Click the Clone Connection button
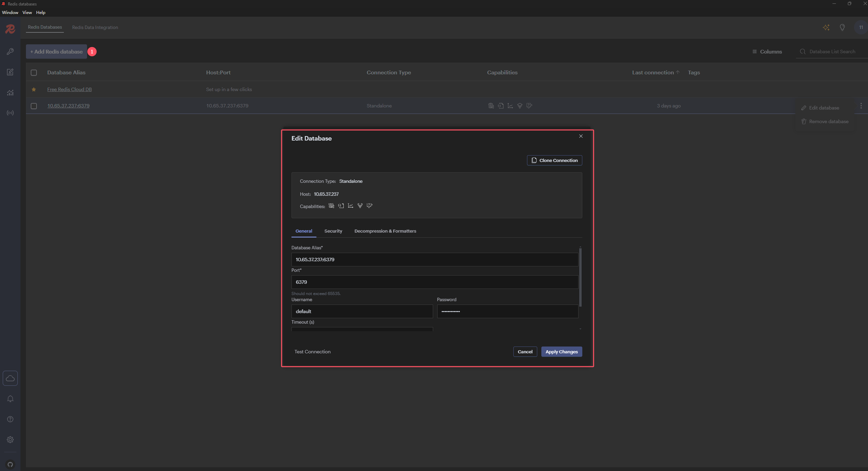 click(555, 161)
